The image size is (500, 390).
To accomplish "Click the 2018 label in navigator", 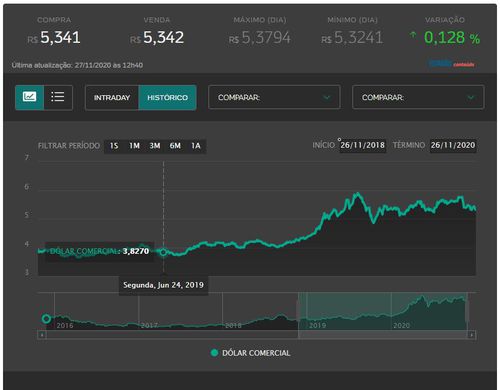I will (233, 325).
